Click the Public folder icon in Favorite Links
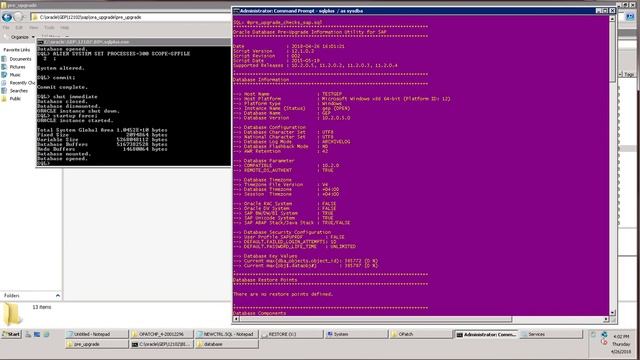Image resolution: width=640 pixels, height=360 pixels. [4, 99]
